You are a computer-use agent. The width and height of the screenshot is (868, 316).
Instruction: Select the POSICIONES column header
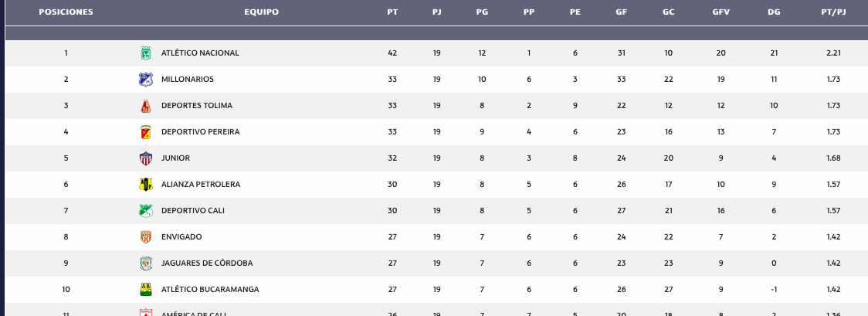pos(66,12)
